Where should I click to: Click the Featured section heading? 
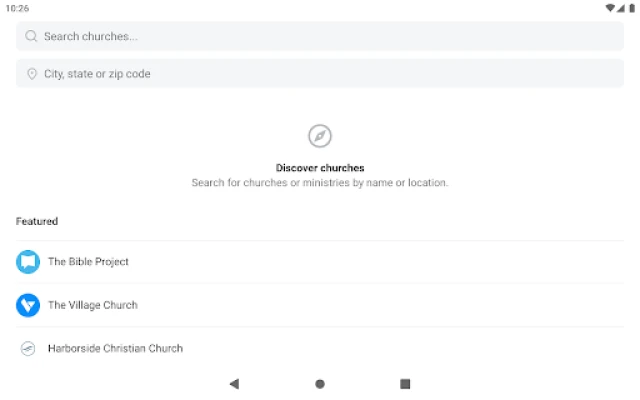click(x=37, y=221)
